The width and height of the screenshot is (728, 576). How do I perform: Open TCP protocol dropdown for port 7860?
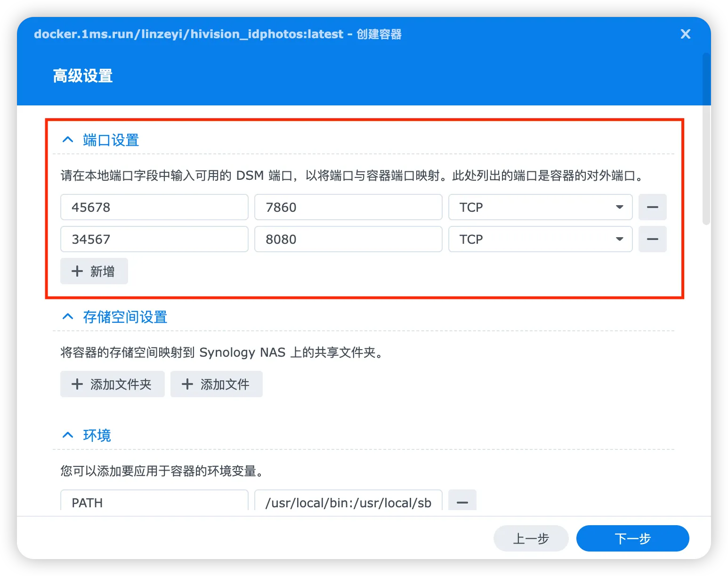click(541, 207)
